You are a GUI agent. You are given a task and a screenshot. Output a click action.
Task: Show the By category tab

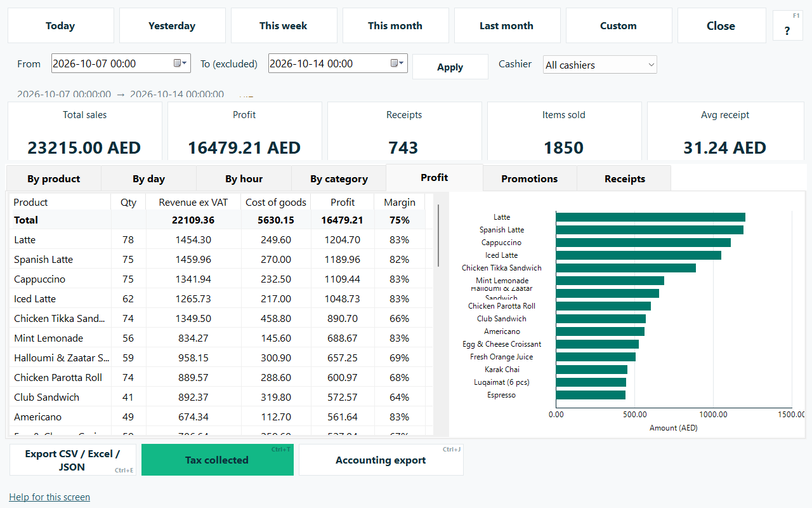coord(339,179)
